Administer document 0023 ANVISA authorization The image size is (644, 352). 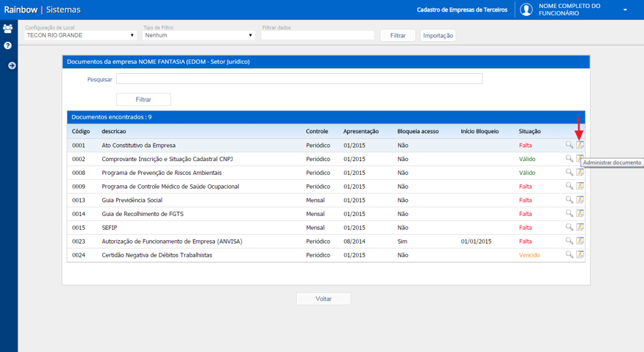coord(580,241)
